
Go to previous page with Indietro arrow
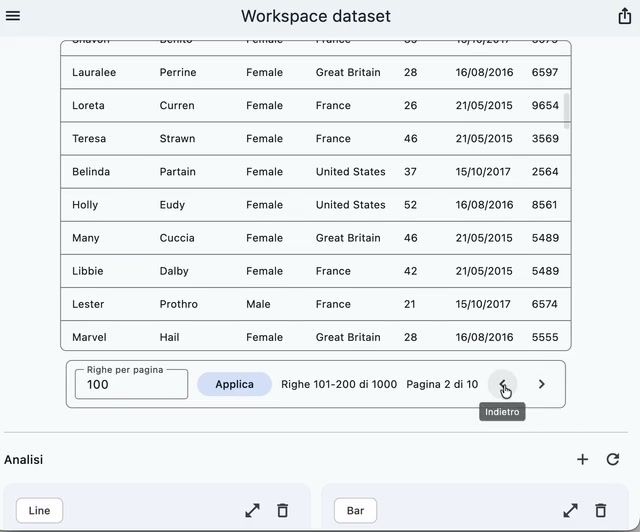[503, 384]
